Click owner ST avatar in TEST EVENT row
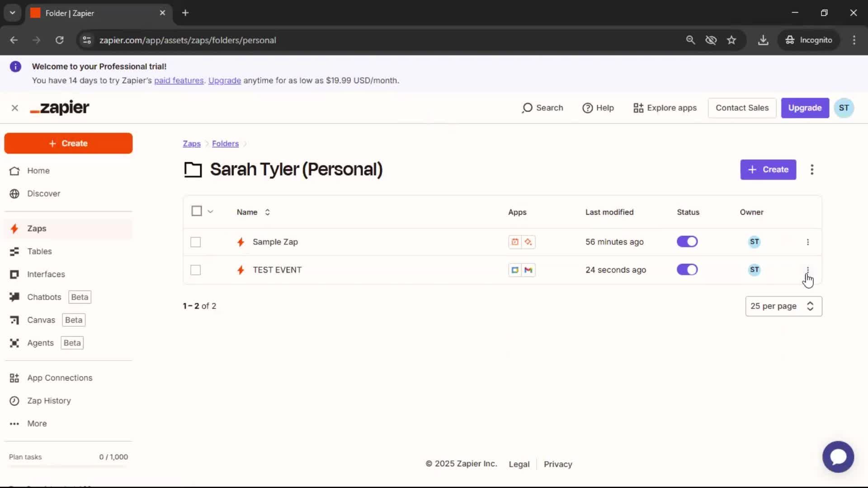 click(x=754, y=270)
